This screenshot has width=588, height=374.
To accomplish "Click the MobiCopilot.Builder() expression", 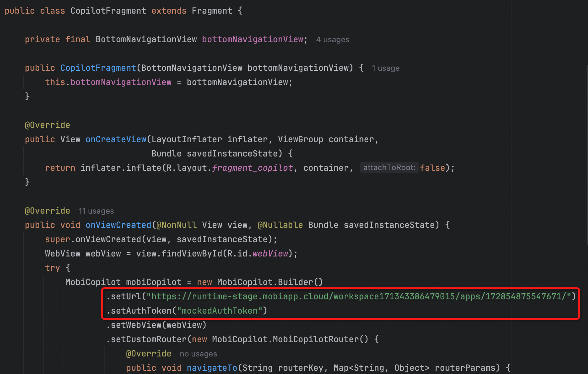I will pyautogui.click(x=270, y=282).
